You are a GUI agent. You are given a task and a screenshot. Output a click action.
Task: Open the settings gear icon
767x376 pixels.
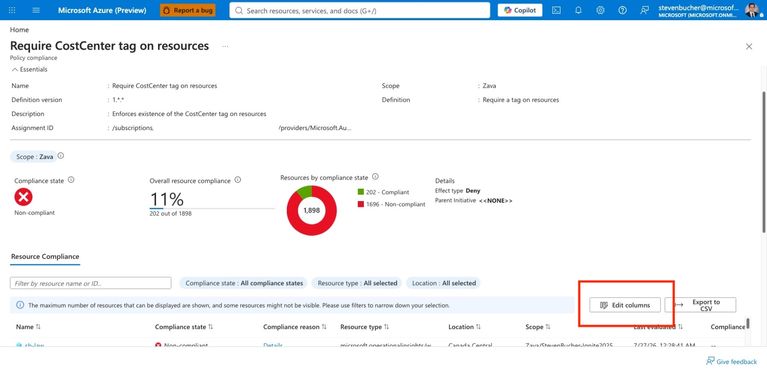(x=600, y=10)
